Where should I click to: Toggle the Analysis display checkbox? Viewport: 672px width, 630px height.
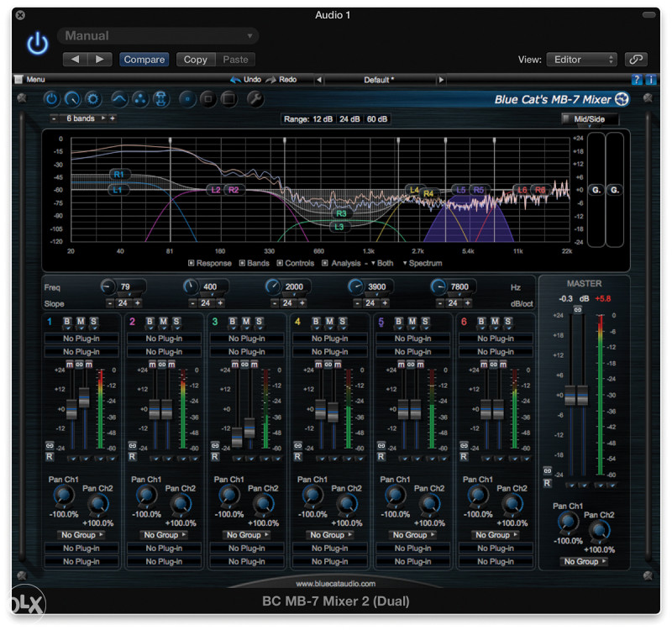coord(325,263)
